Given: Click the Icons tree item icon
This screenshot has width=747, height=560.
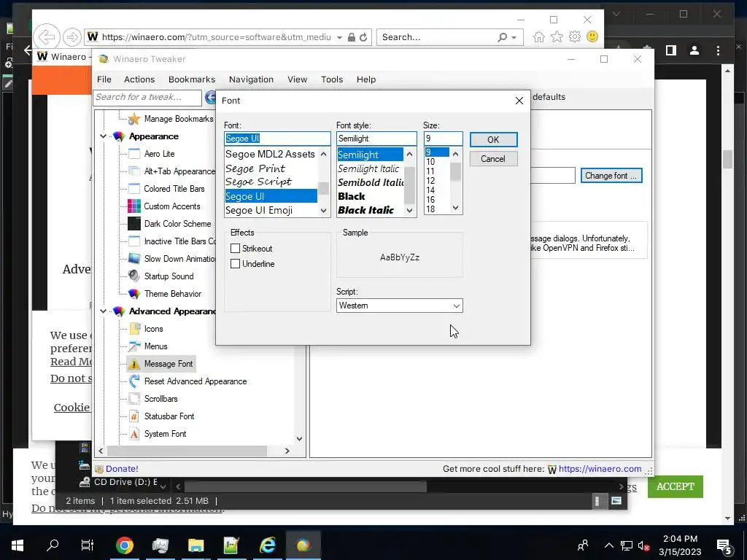Looking at the screenshot, I should point(134,329).
